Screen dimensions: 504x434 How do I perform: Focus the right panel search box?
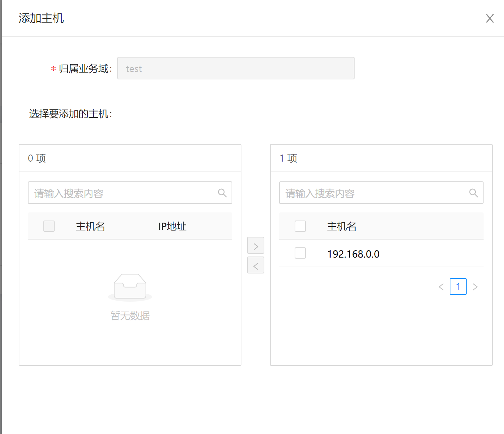374,193
